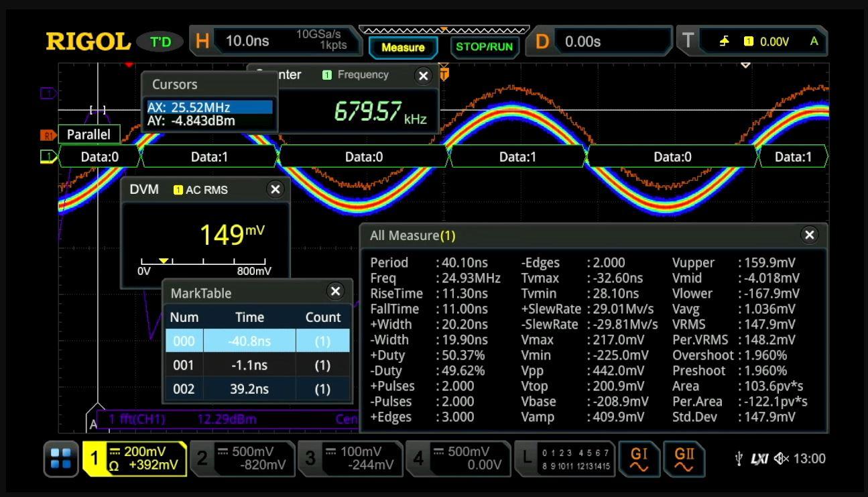Viewport: 868px width, 497px height.
Task: Select the Parallel bus label
Action: coord(89,134)
